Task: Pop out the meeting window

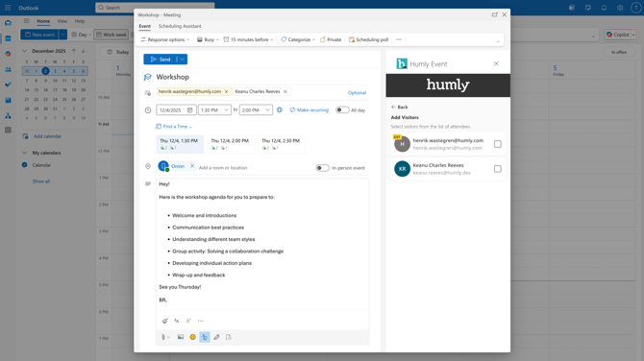Action: click(x=494, y=14)
